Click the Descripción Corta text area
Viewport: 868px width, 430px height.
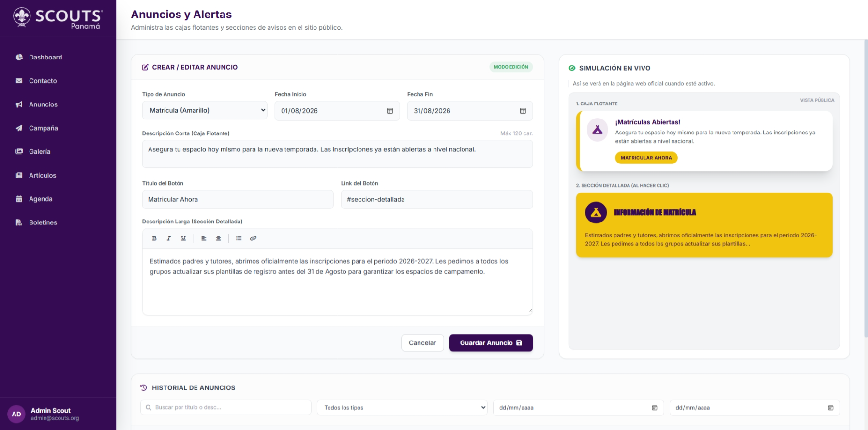pyautogui.click(x=337, y=154)
